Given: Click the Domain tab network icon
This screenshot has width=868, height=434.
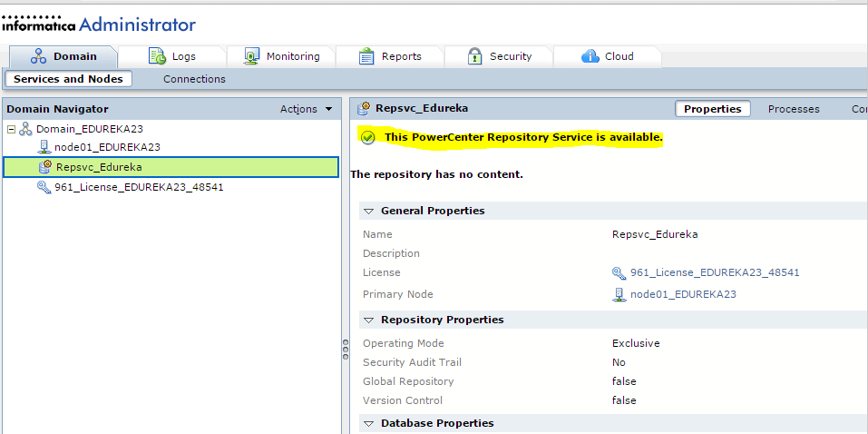Looking at the screenshot, I should (x=38, y=56).
